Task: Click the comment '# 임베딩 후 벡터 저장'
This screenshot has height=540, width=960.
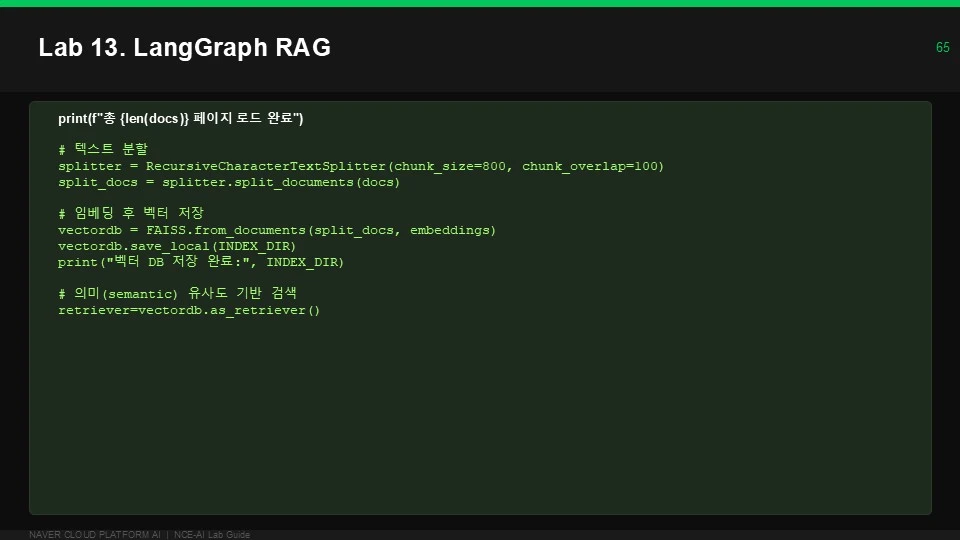Action: pos(130,213)
